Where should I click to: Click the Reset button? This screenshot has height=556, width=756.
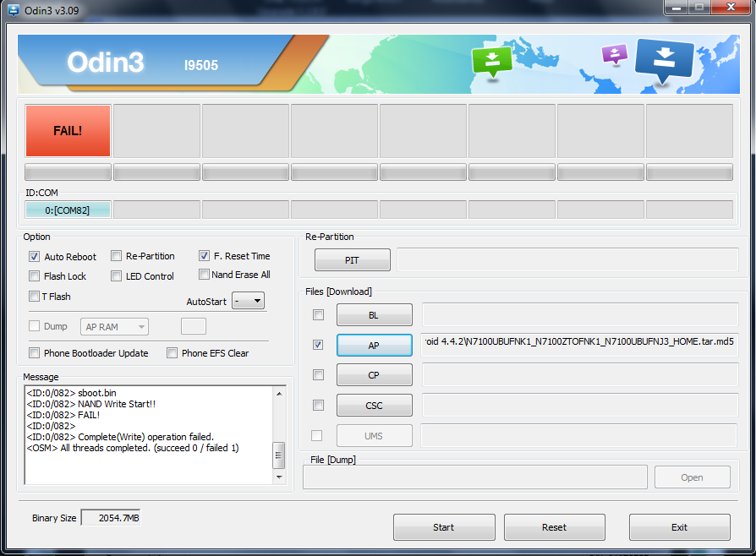555,527
